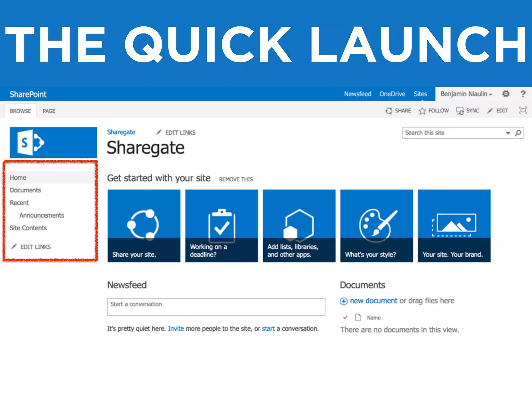Open Site Contents in Quick Launch

pyautogui.click(x=28, y=228)
